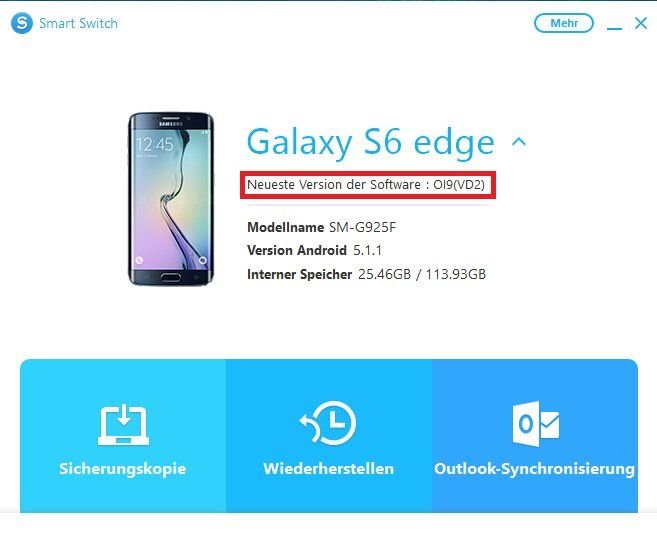Click the Smart Switch title text
The image size is (657, 533).
coord(78,23)
